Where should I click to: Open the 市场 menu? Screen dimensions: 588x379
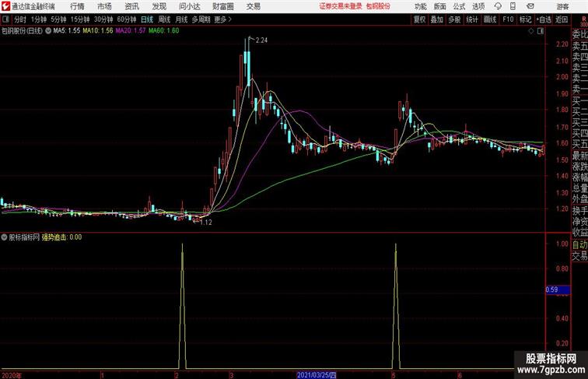(104, 6)
